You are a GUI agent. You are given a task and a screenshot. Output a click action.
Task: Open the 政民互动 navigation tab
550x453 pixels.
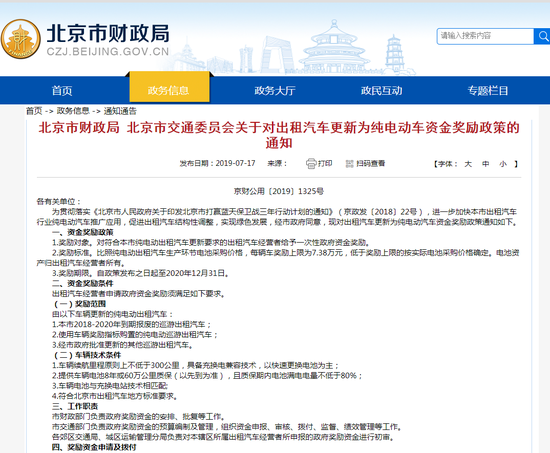382,91
